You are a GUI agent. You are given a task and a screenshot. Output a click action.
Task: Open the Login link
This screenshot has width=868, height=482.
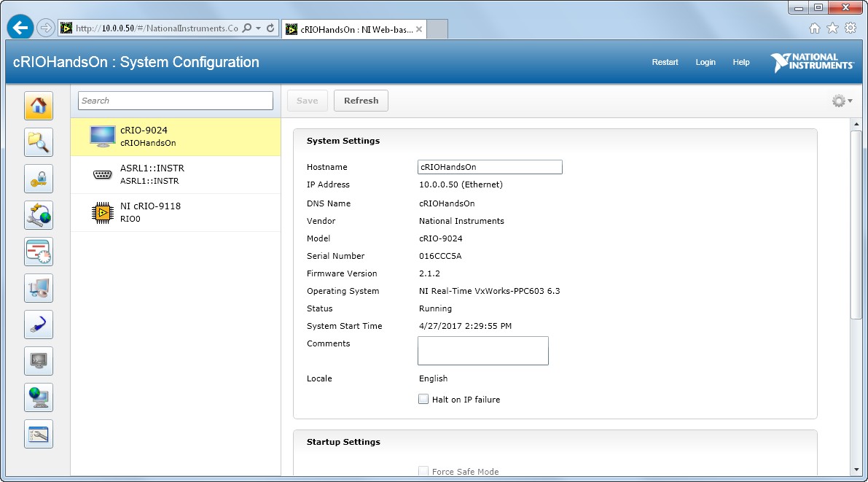point(705,62)
